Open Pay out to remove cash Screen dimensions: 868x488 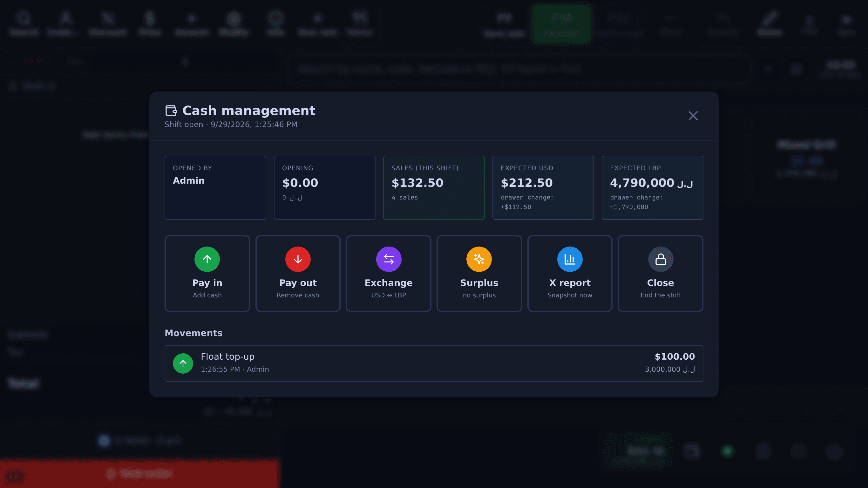[297, 273]
